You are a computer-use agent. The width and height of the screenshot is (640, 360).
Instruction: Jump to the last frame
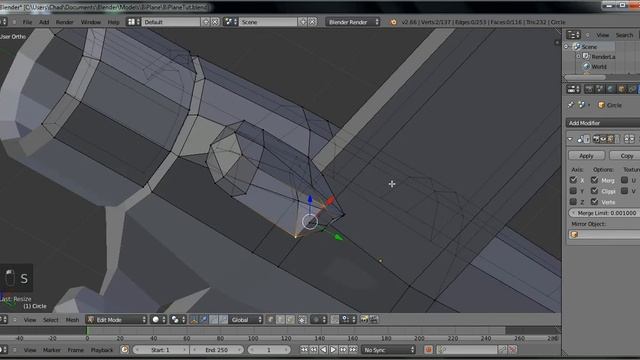(x=353, y=350)
